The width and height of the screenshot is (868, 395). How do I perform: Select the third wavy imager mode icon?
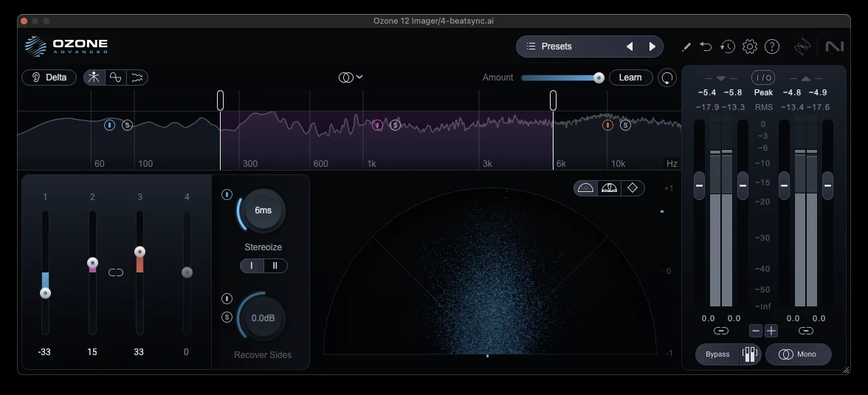[137, 78]
